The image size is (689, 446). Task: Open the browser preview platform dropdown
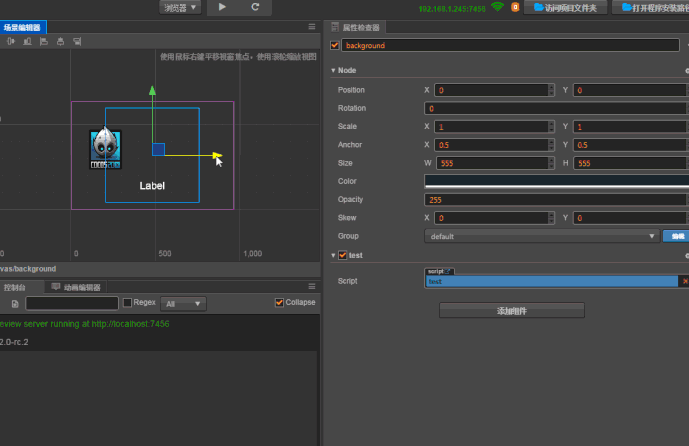click(179, 7)
